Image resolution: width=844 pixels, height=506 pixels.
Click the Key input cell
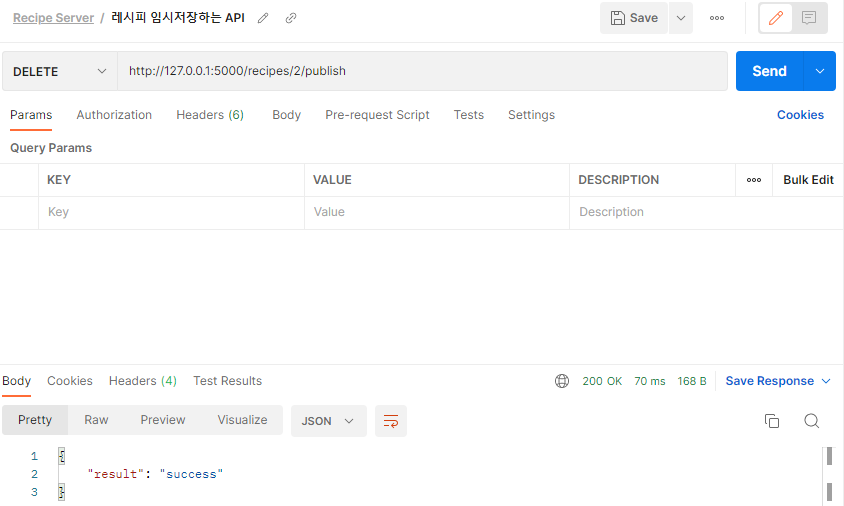[x=171, y=212]
